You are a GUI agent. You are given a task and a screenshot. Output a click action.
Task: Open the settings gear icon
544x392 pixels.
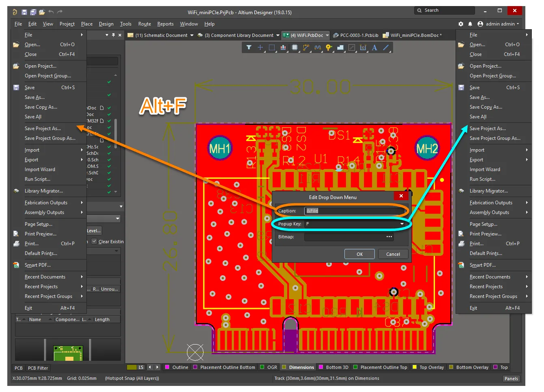tap(461, 24)
